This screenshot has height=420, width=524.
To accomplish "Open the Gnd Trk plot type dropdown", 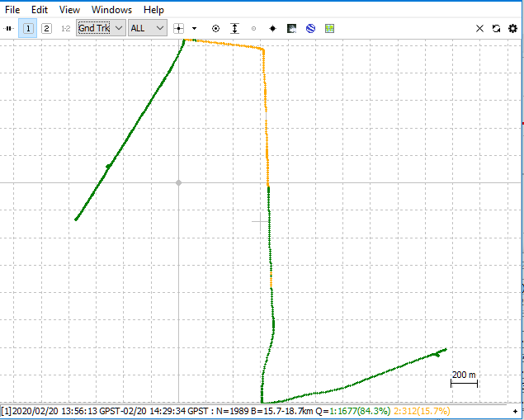I will (x=101, y=28).
